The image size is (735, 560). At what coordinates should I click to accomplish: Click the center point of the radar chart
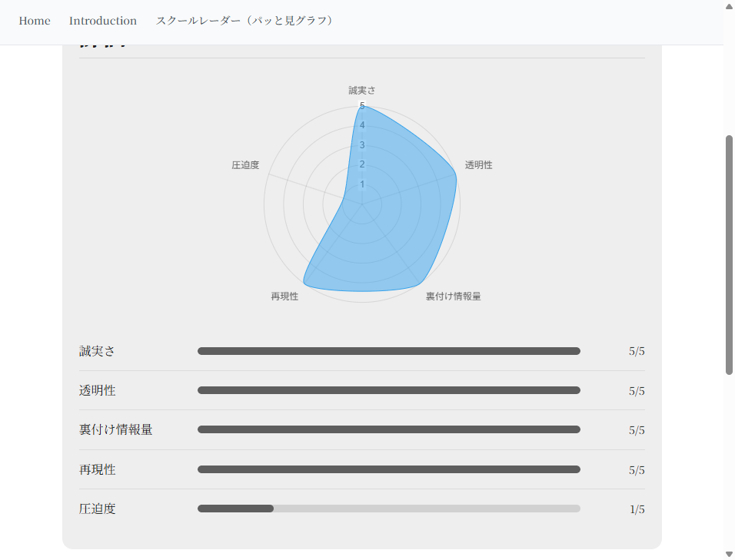click(x=361, y=203)
